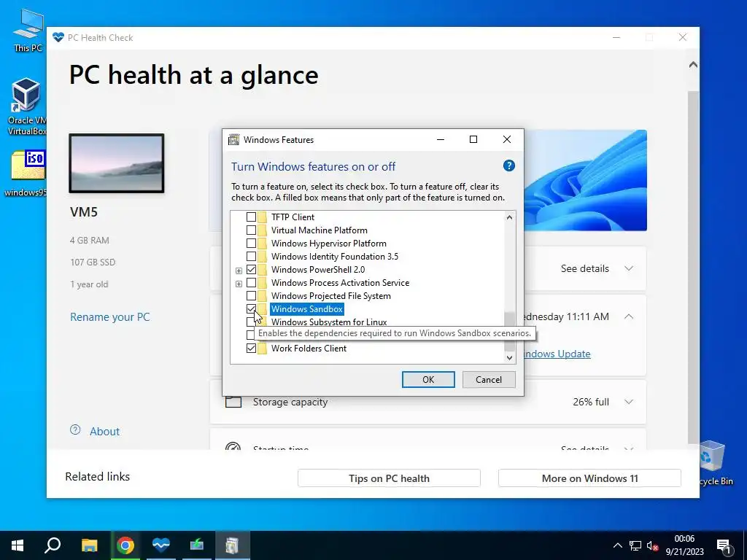Click the help question mark in Windows Features
The width and height of the screenshot is (747, 560).
point(508,166)
